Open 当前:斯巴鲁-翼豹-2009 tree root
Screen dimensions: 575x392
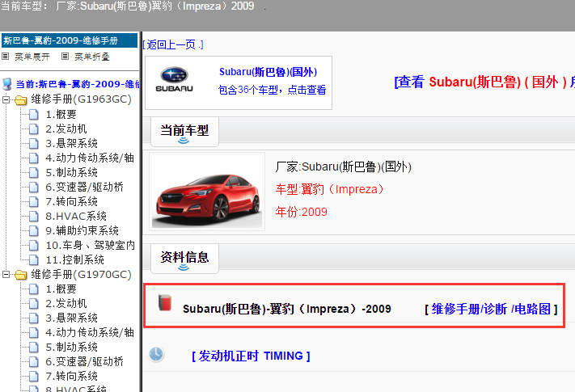78,84
